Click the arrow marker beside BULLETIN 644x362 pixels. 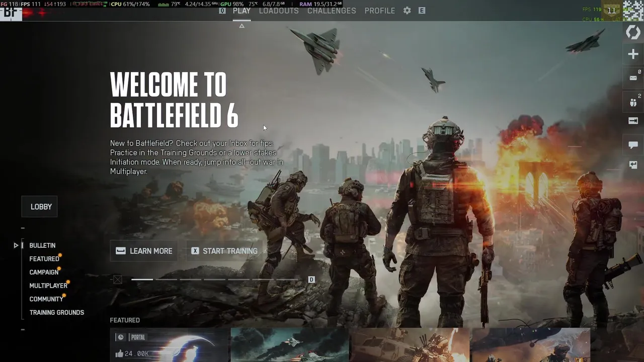(x=16, y=245)
